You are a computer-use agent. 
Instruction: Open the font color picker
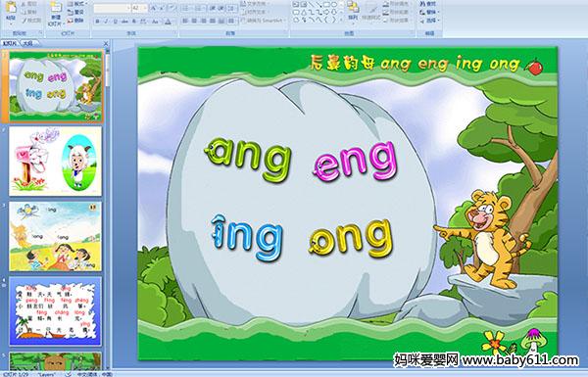tap(169, 22)
